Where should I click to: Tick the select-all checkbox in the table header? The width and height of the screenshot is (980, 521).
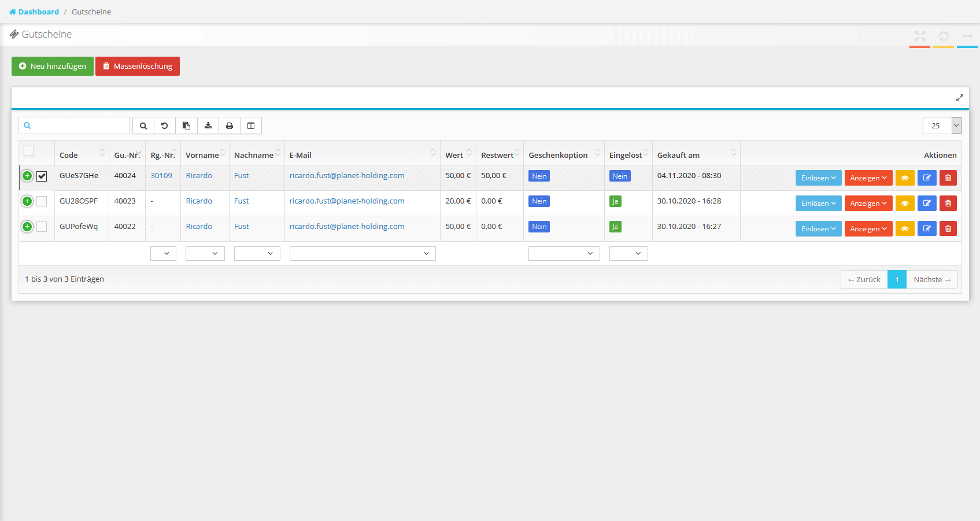pos(29,152)
